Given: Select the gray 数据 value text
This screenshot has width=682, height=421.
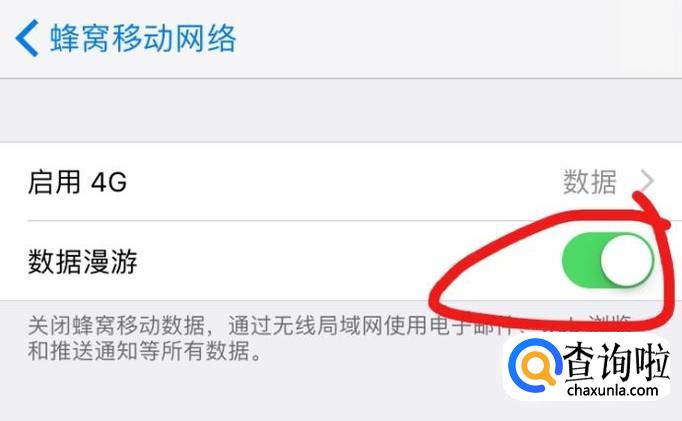Looking at the screenshot, I should [x=590, y=182].
